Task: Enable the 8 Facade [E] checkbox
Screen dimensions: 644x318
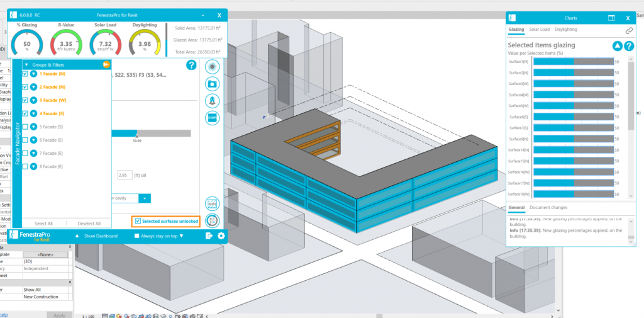Action: pos(25,167)
